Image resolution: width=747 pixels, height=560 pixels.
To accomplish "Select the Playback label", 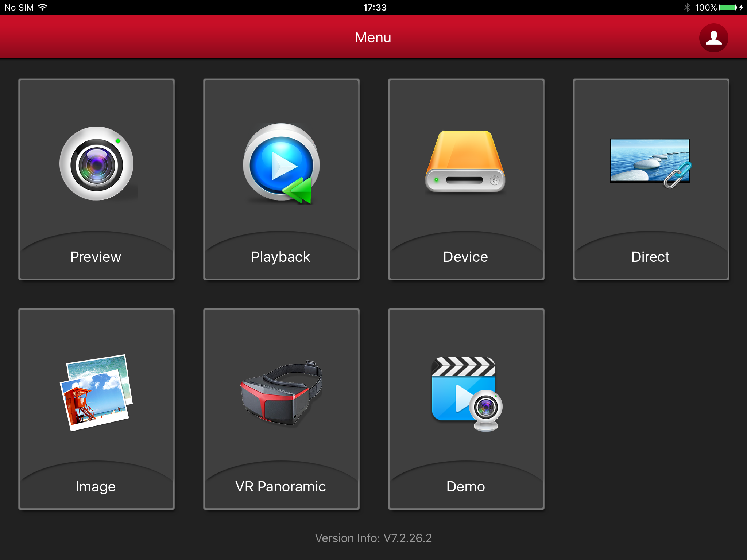I will (280, 257).
